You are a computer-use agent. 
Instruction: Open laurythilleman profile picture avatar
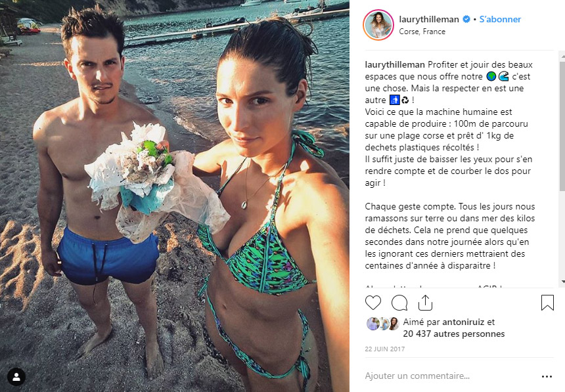click(378, 25)
